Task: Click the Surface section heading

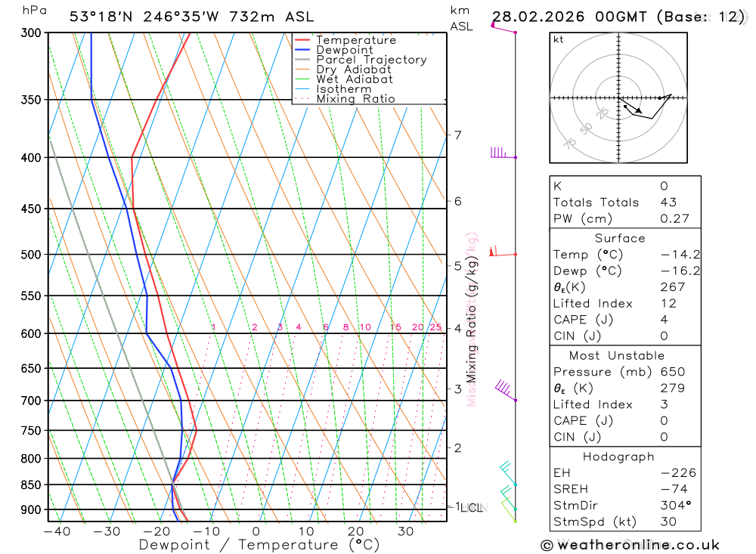Action: tap(620, 238)
